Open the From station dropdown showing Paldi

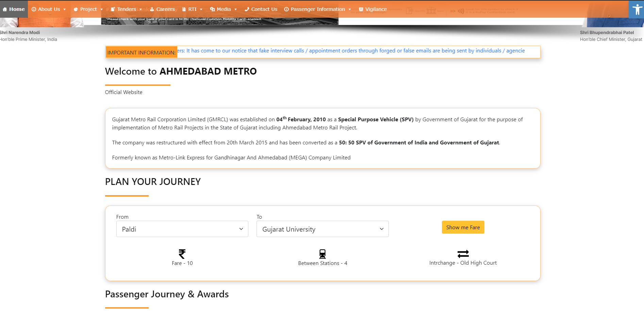click(182, 229)
